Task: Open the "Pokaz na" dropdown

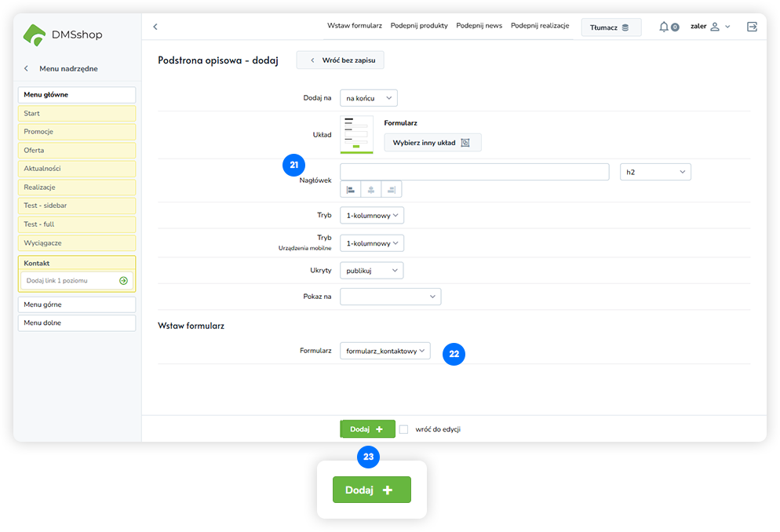Action: coord(390,297)
